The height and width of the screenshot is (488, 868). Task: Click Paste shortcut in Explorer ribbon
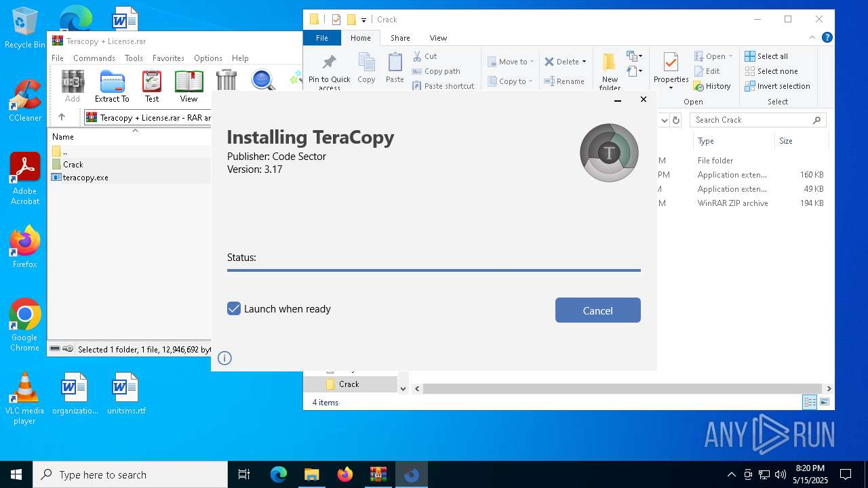(443, 86)
